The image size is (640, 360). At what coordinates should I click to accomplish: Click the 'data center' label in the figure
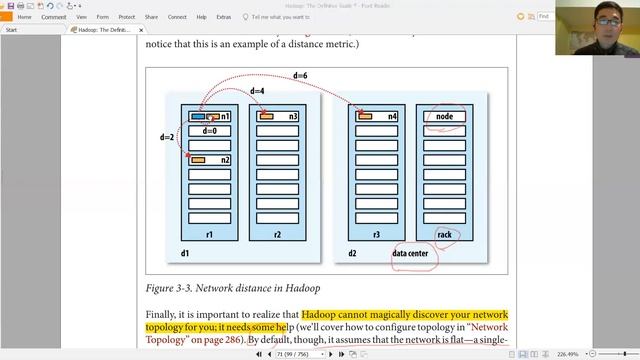(410, 253)
